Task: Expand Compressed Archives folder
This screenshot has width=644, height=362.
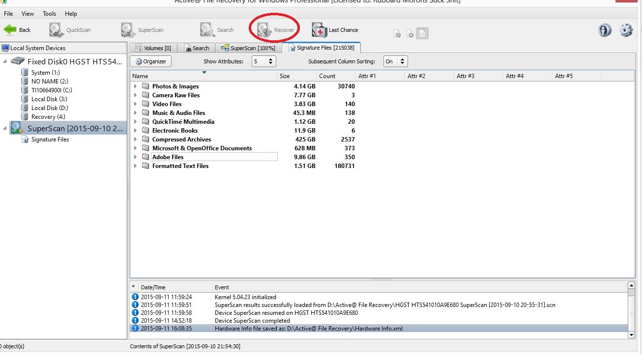Action: (x=136, y=139)
